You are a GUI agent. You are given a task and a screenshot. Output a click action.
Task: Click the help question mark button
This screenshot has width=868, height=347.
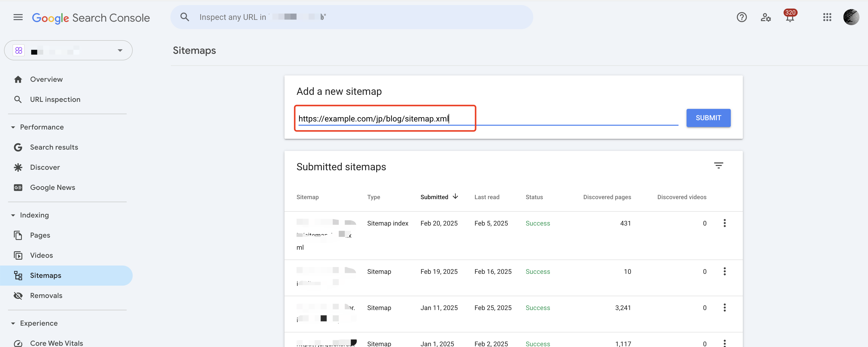pyautogui.click(x=741, y=17)
